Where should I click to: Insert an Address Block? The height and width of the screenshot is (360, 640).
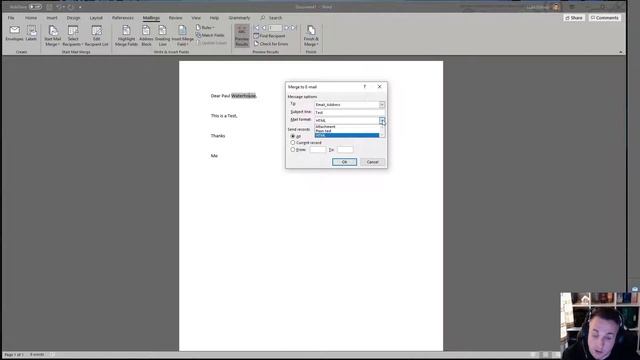[x=146, y=36]
